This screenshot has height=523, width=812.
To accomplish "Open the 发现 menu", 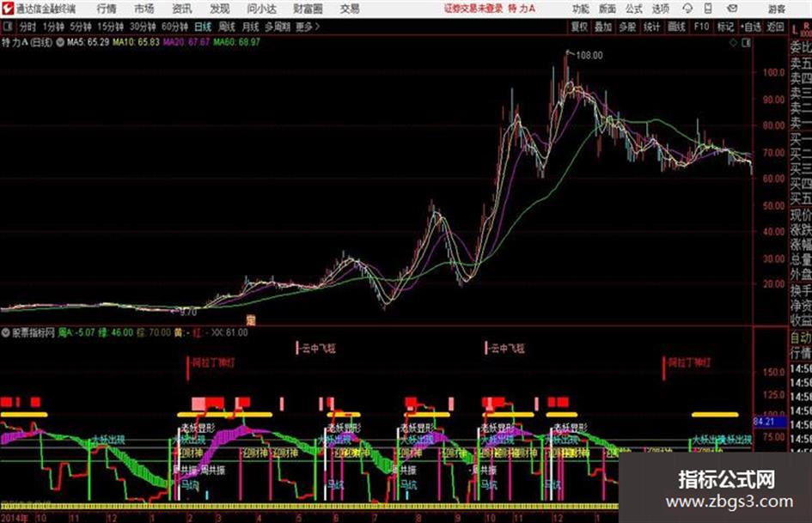I will click(x=220, y=9).
